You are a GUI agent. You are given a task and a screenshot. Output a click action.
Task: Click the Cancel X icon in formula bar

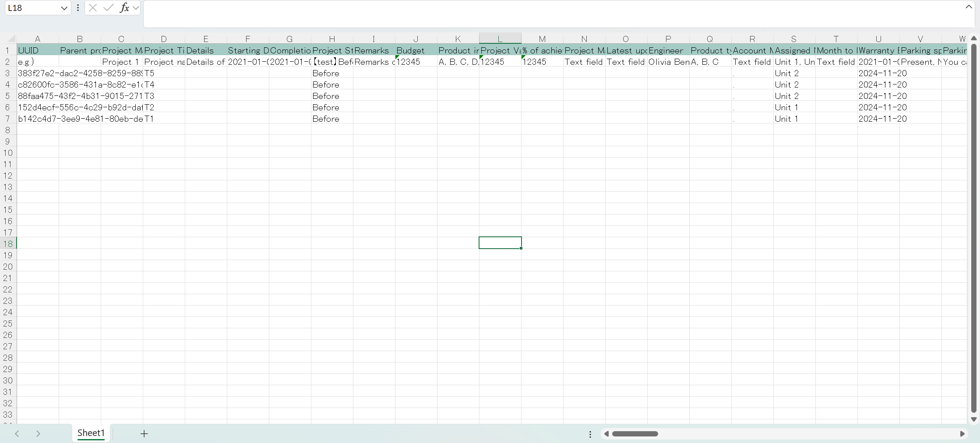point(93,8)
